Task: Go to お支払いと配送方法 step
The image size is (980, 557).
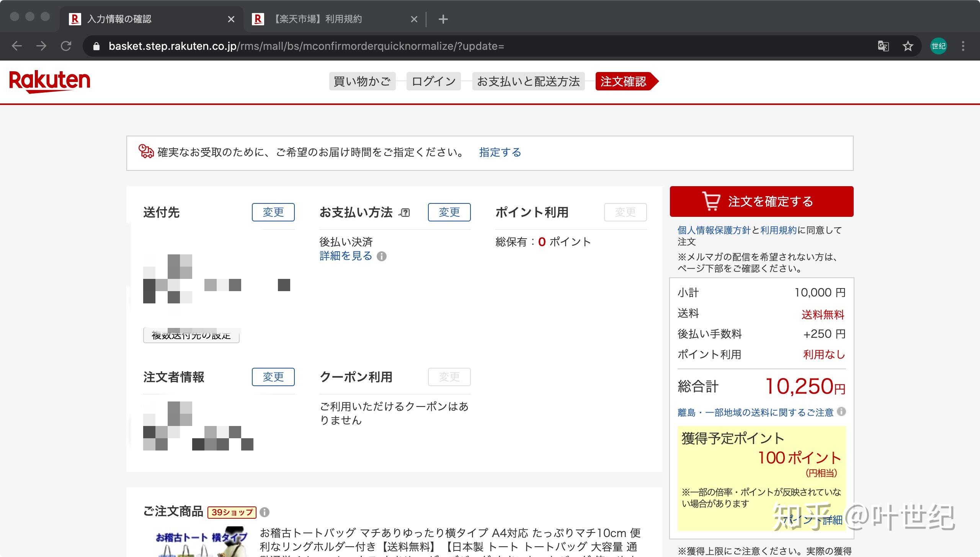Action: coord(528,81)
